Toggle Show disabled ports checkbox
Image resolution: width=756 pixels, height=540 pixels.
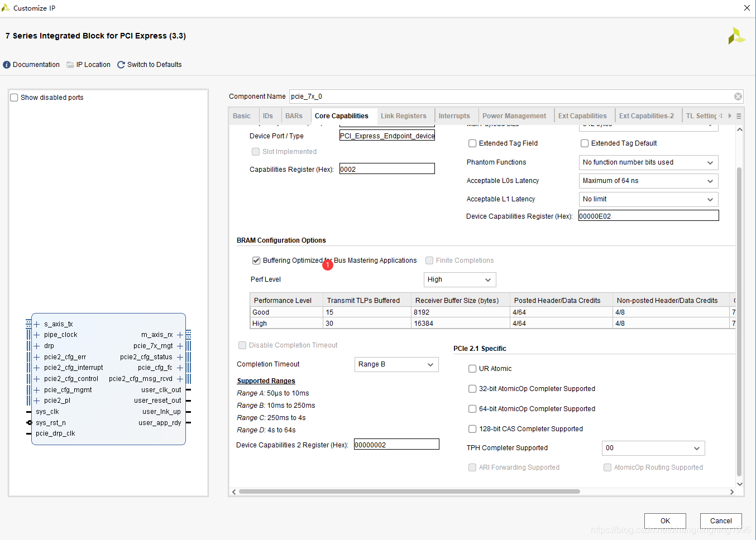15,98
